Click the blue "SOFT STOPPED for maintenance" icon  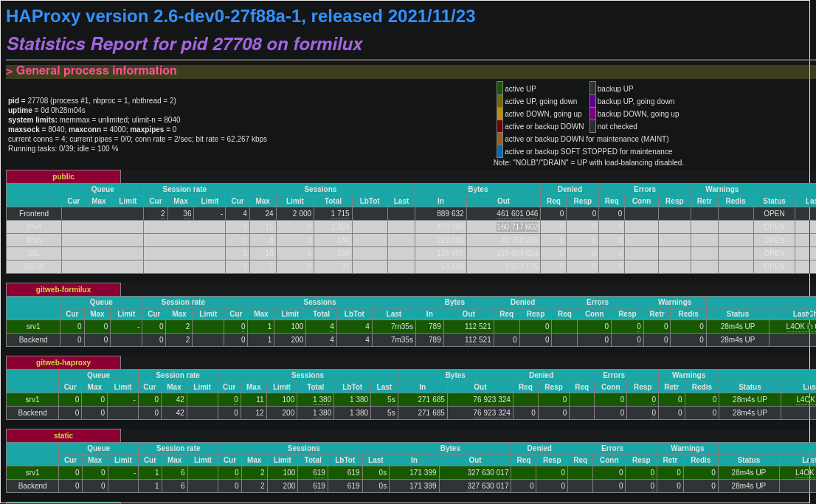pyautogui.click(x=499, y=151)
